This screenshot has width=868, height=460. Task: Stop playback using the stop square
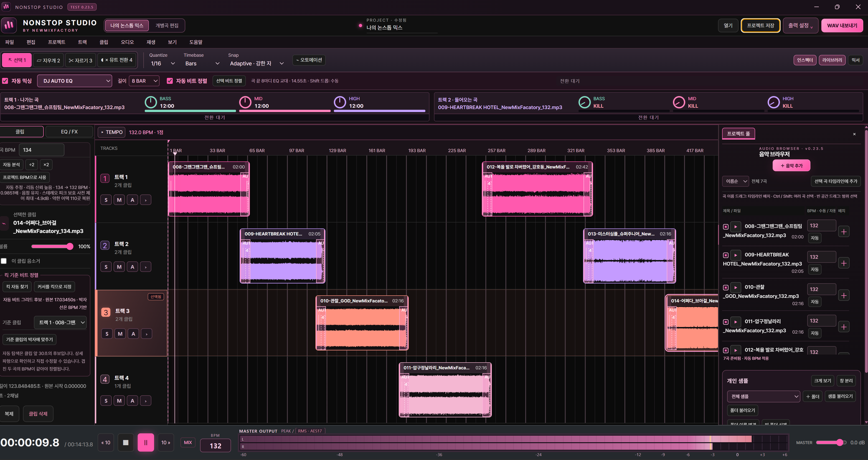pyautogui.click(x=125, y=442)
